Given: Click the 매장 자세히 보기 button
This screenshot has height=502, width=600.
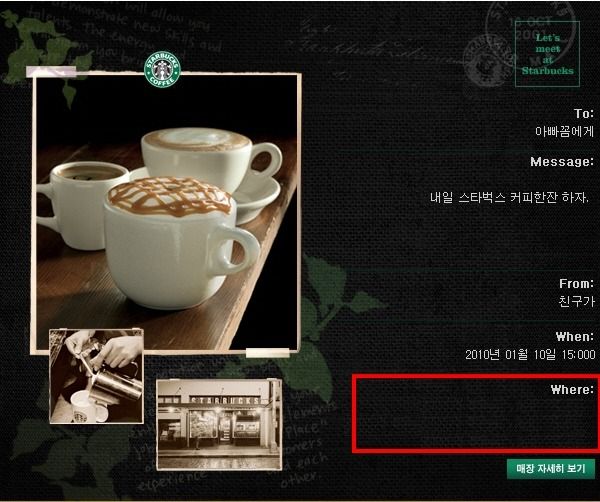Looking at the screenshot, I should click(x=551, y=469).
